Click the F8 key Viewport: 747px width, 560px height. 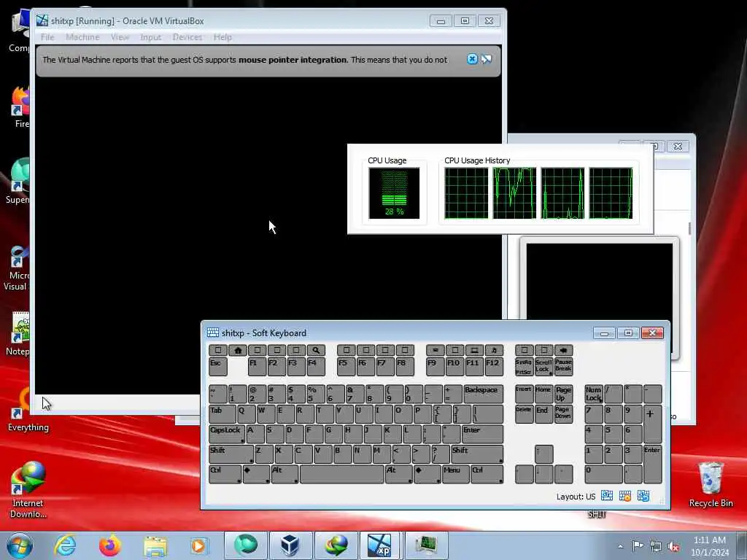(405, 367)
